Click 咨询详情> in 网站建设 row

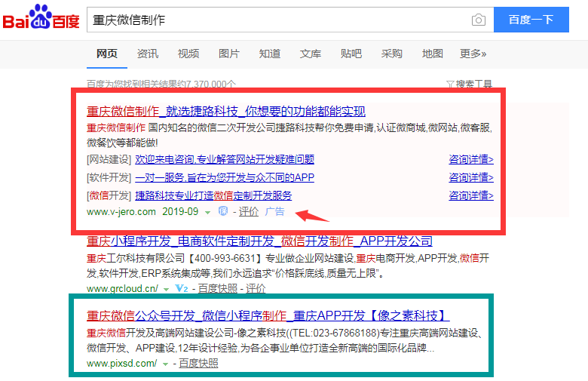click(471, 159)
